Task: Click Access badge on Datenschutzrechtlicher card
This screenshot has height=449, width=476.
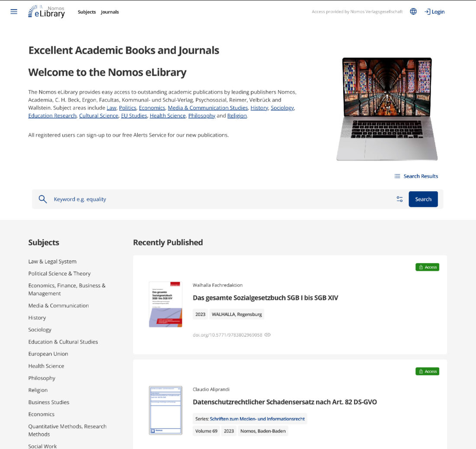Action: (x=427, y=371)
